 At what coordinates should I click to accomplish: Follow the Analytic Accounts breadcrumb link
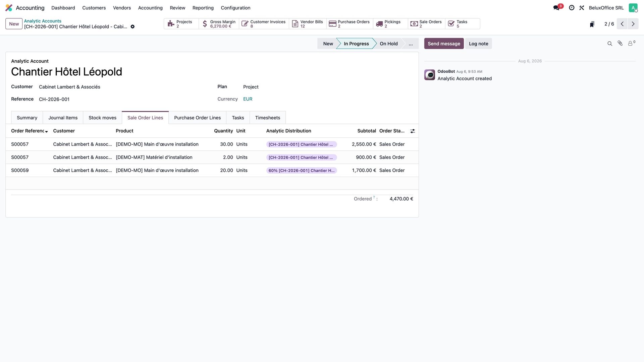pos(43,21)
